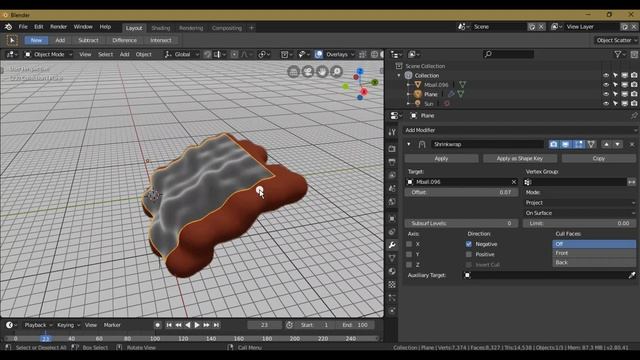Hide Sun in viewport via eye icon

click(606, 104)
